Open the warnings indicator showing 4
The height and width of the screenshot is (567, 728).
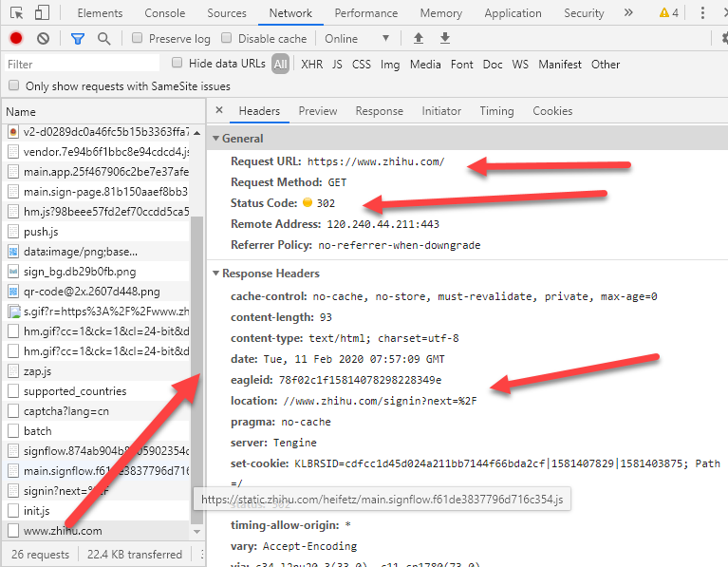point(669,13)
